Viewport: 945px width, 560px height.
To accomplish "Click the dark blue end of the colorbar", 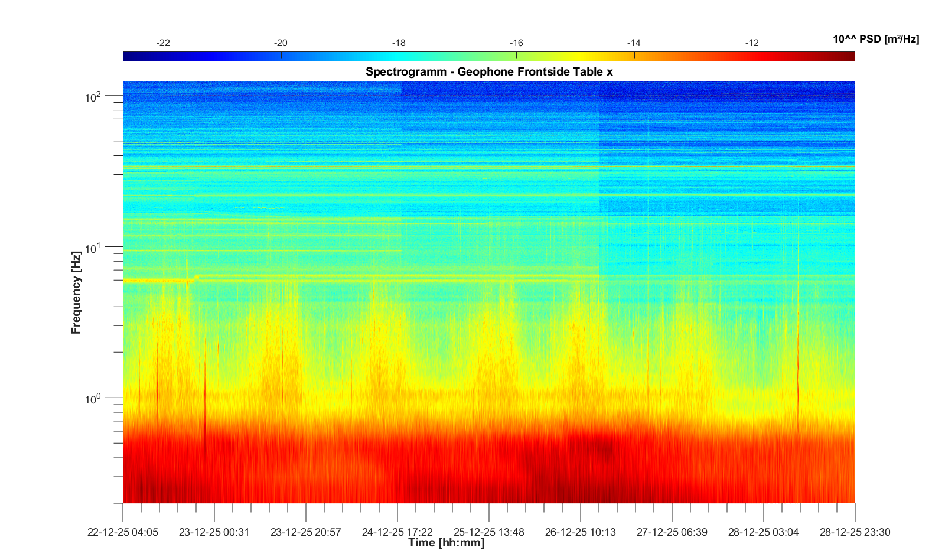I will [128, 56].
